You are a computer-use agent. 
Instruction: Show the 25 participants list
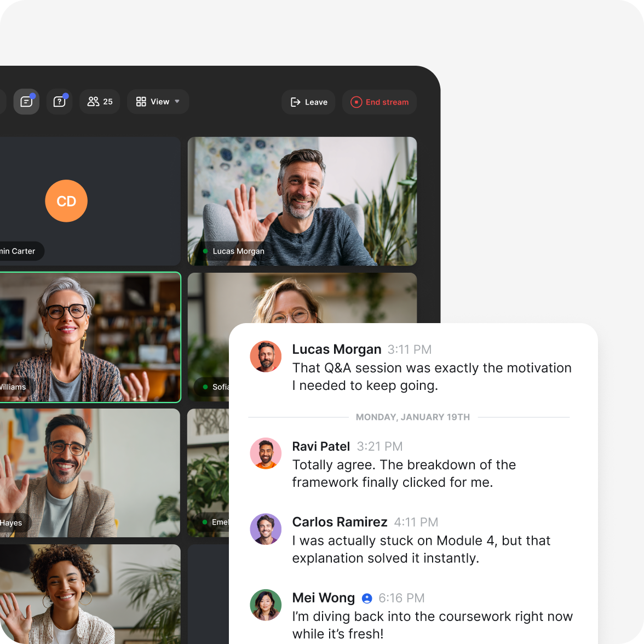[x=100, y=102]
